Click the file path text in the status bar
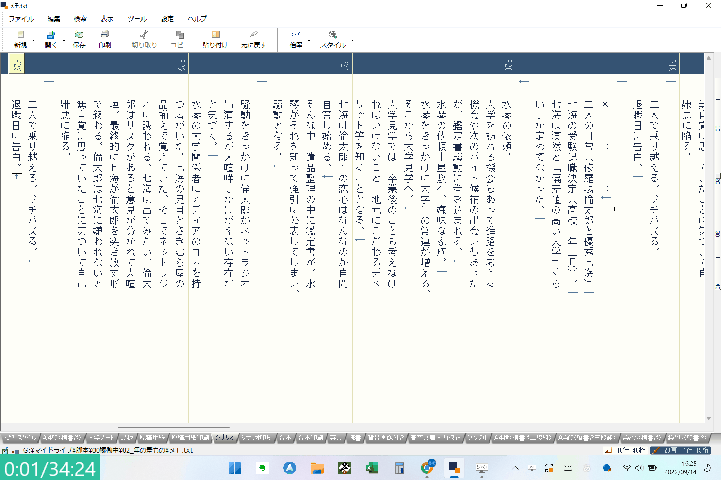Screen dimensions: 721x480 (108, 451)
